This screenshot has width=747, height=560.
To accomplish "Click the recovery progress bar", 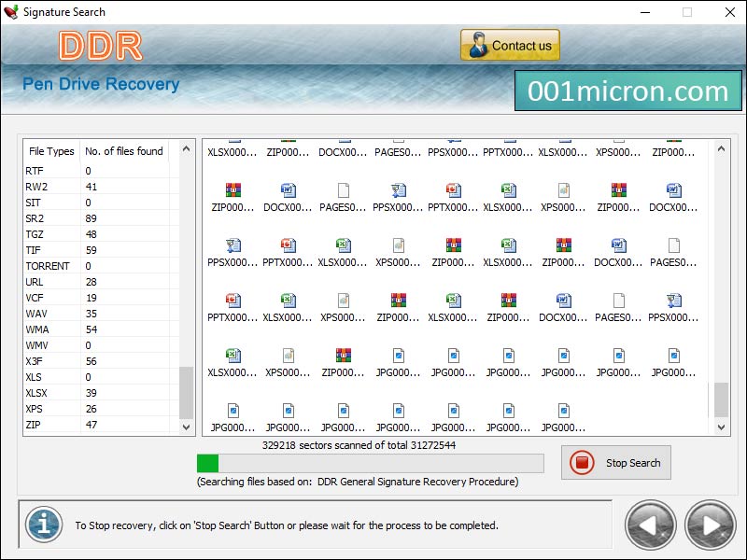I will pos(369,463).
